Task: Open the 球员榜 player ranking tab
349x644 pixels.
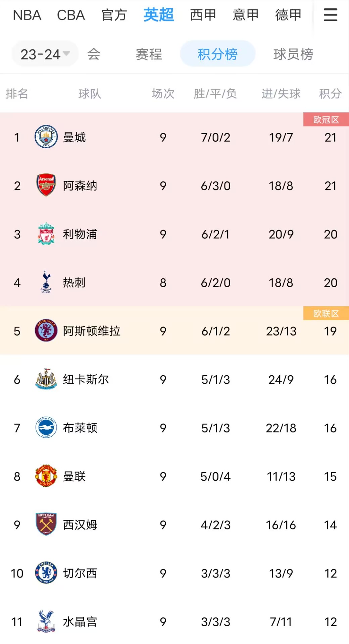Action: (293, 54)
